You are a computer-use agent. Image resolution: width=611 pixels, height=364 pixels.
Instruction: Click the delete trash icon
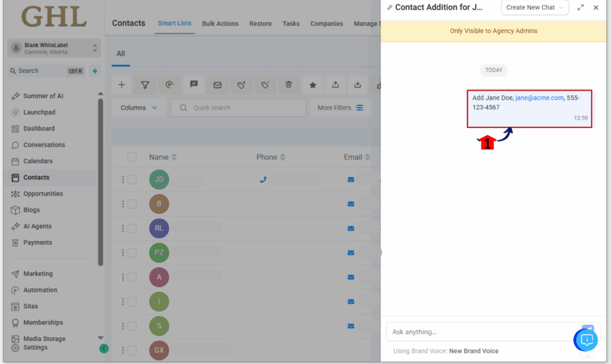(x=289, y=85)
